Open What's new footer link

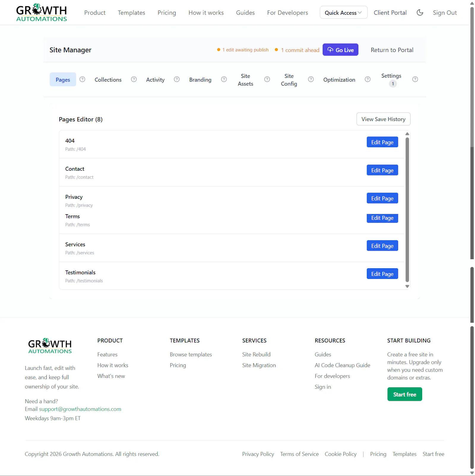[111, 376]
